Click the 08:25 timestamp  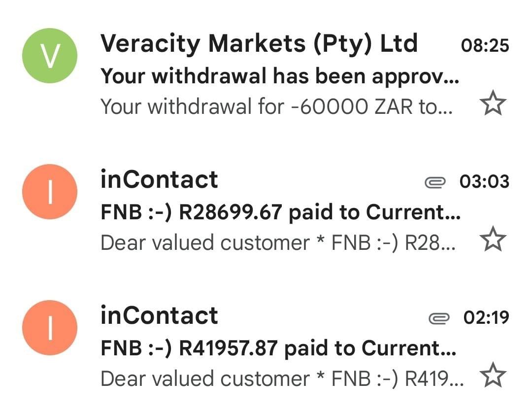coord(485,45)
